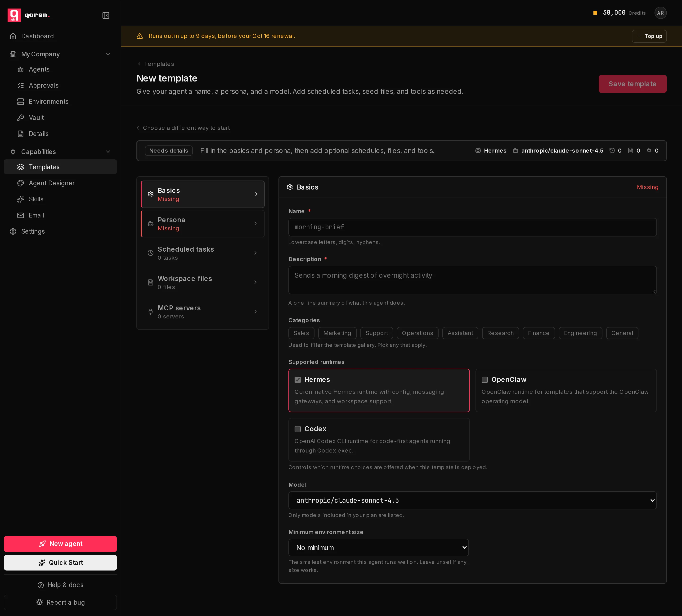Uncheck the Hermes runtime checkbox
The image size is (682, 616).
(x=298, y=380)
